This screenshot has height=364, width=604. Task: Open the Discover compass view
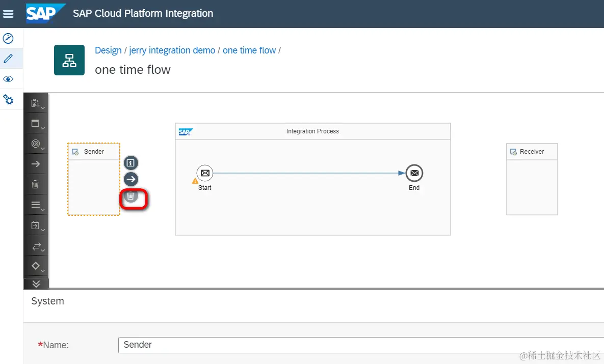(8, 38)
